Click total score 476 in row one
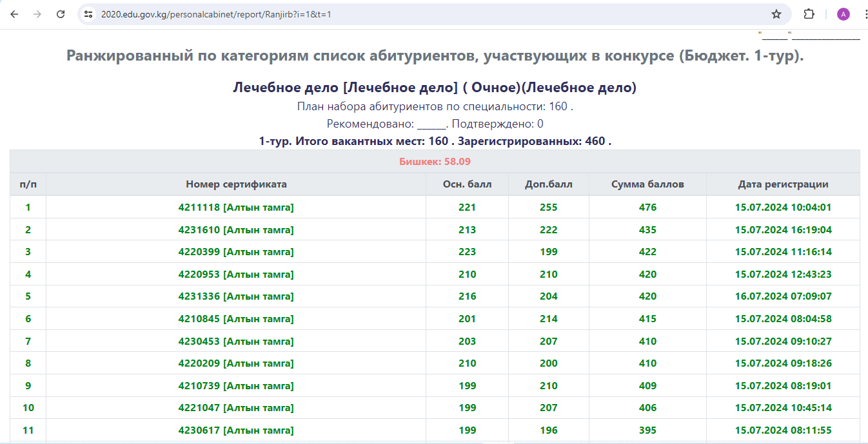 click(x=647, y=208)
